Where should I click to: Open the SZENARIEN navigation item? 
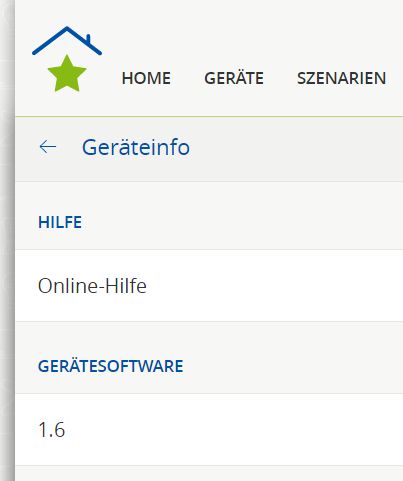[x=341, y=78]
